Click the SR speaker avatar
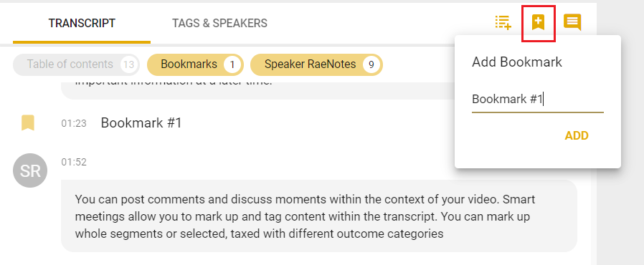Image resolution: width=644 pixels, height=265 pixels. click(30, 170)
